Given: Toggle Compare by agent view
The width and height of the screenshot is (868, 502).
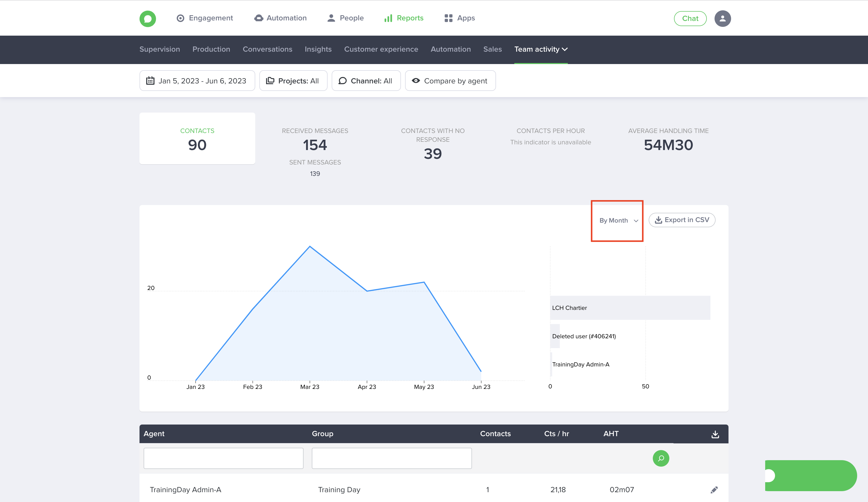Looking at the screenshot, I should (x=450, y=81).
